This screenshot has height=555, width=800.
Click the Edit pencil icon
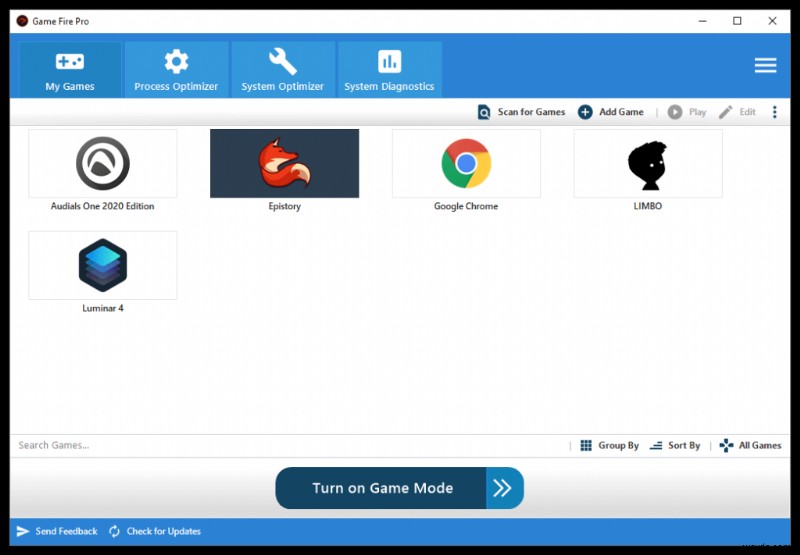726,112
